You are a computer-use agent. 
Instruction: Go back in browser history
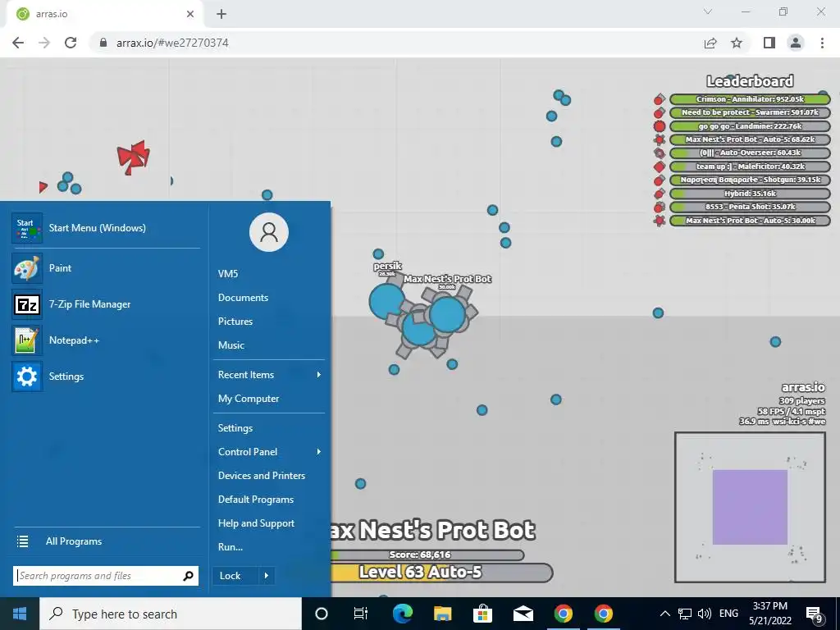tap(18, 43)
